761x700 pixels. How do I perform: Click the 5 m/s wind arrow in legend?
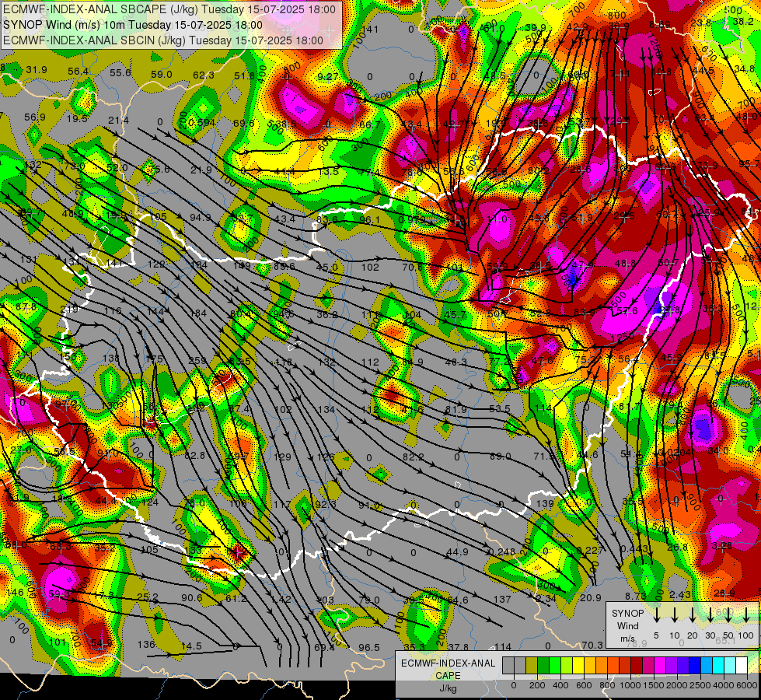(656, 615)
